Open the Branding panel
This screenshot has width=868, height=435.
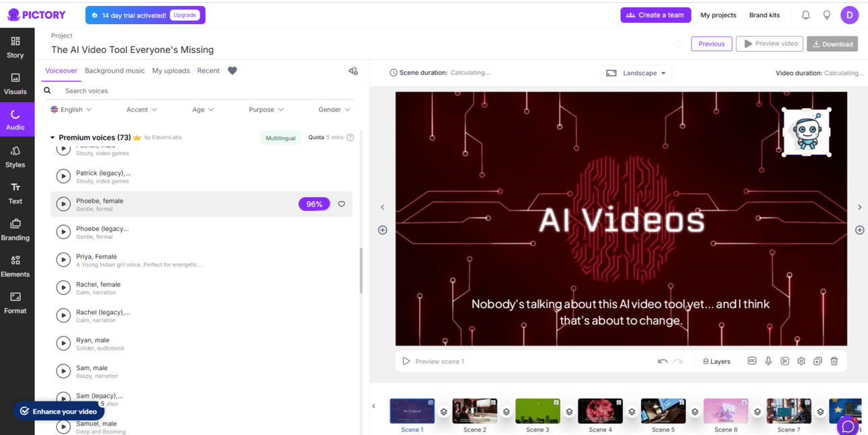pos(15,230)
